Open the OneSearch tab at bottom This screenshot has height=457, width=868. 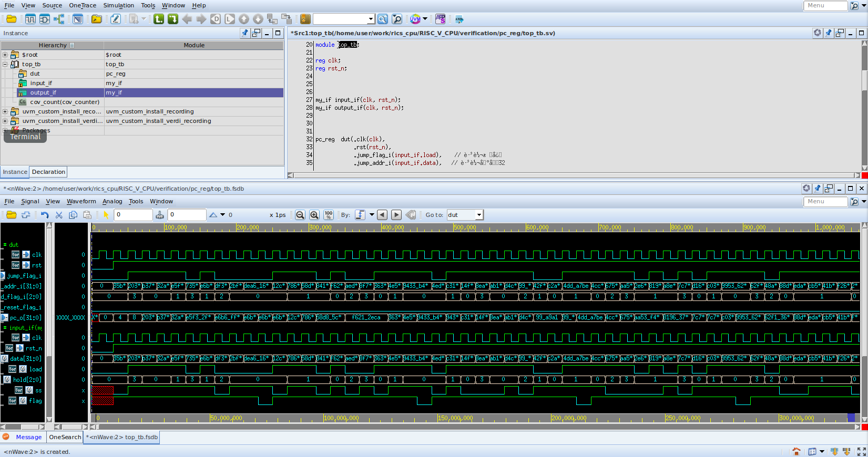click(65, 437)
